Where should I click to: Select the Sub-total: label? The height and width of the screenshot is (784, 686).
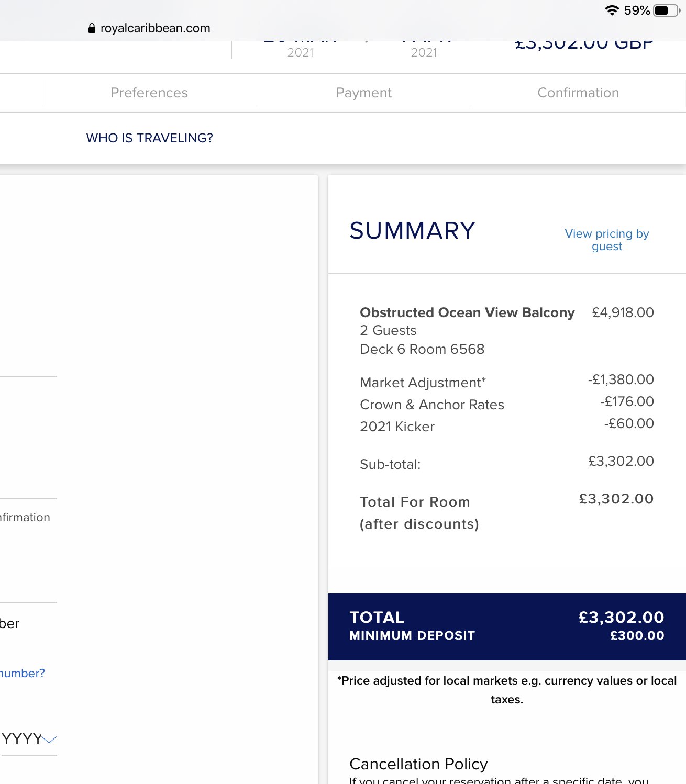coord(390,464)
